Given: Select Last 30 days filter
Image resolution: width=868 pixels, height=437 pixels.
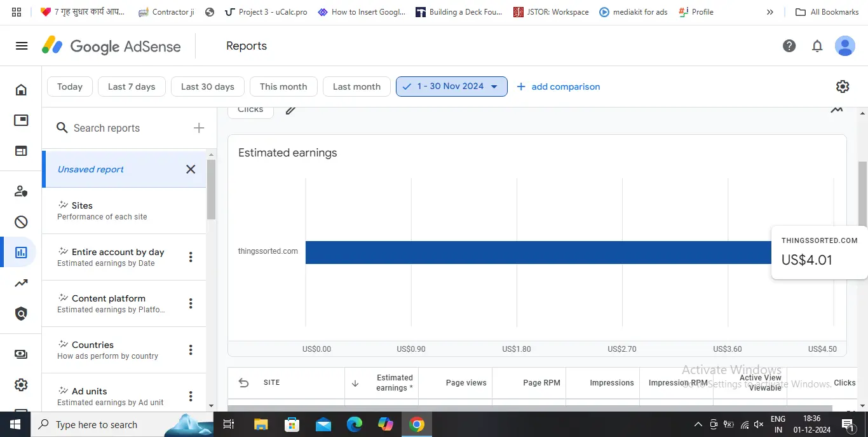Looking at the screenshot, I should coord(208,87).
